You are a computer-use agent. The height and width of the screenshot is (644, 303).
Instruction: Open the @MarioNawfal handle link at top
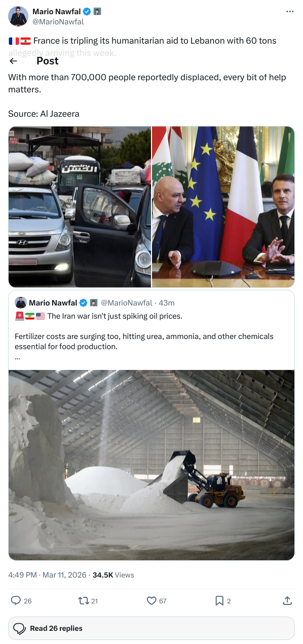(58, 22)
